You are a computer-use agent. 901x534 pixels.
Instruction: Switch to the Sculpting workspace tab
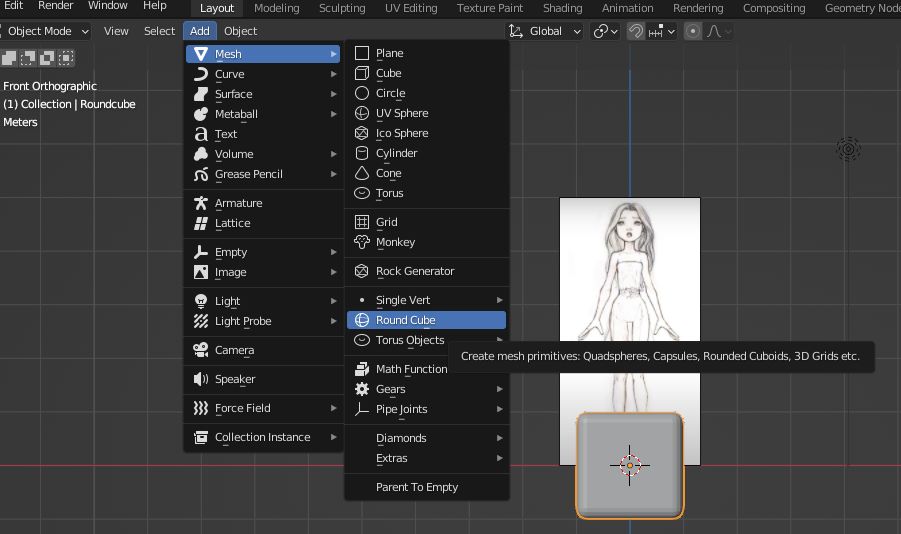(342, 8)
